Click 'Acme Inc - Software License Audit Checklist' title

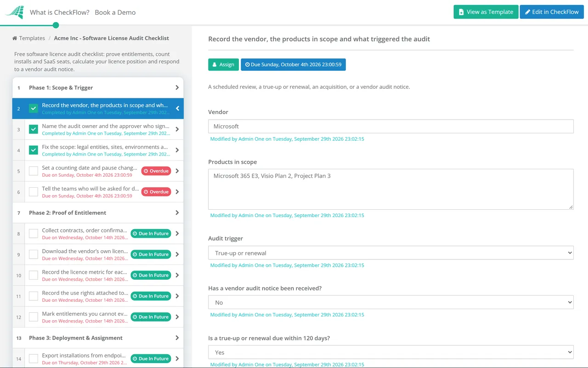coord(112,38)
